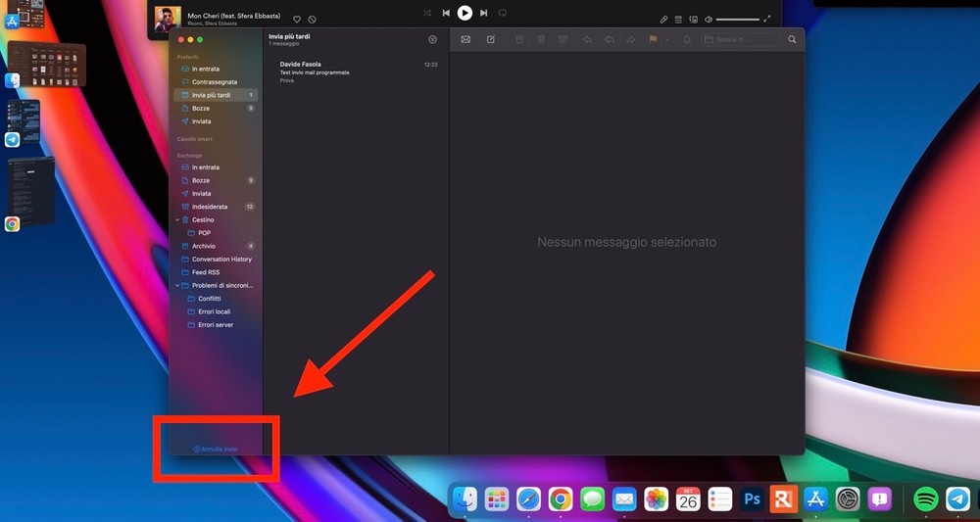The width and height of the screenshot is (980, 522).
Task: Click the get new mail envelope icon
Action: coord(465,39)
